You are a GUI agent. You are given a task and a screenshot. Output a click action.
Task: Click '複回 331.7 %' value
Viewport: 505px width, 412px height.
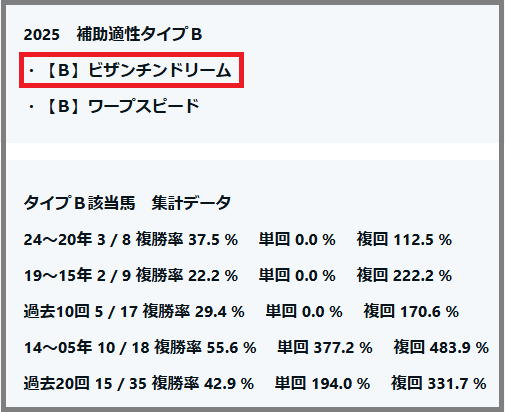439,383
